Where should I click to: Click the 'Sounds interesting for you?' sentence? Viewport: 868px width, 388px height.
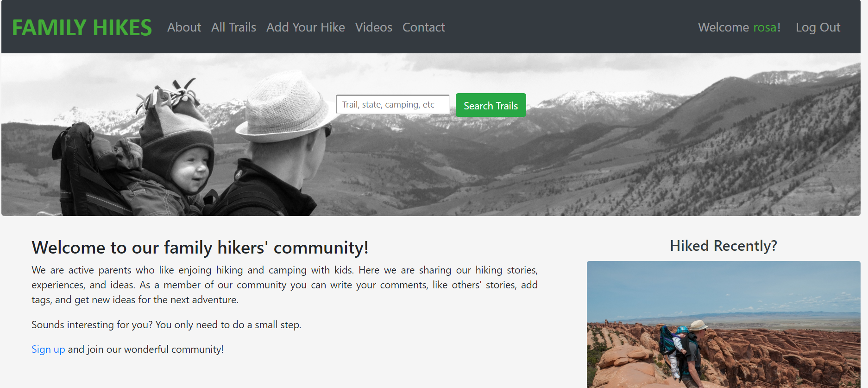[x=166, y=324]
